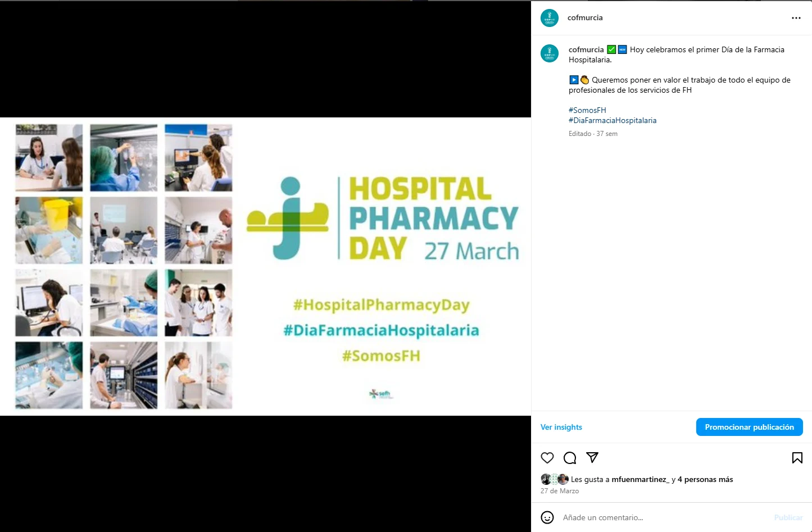Save the post with the bookmark icon

(x=797, y=458)
